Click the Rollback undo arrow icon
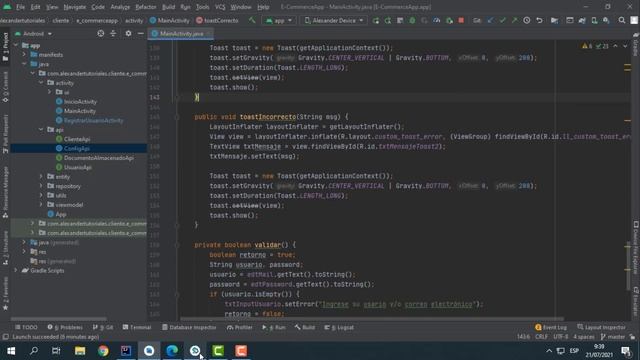The height and width of the screenshot is (360, 640). 539,20
